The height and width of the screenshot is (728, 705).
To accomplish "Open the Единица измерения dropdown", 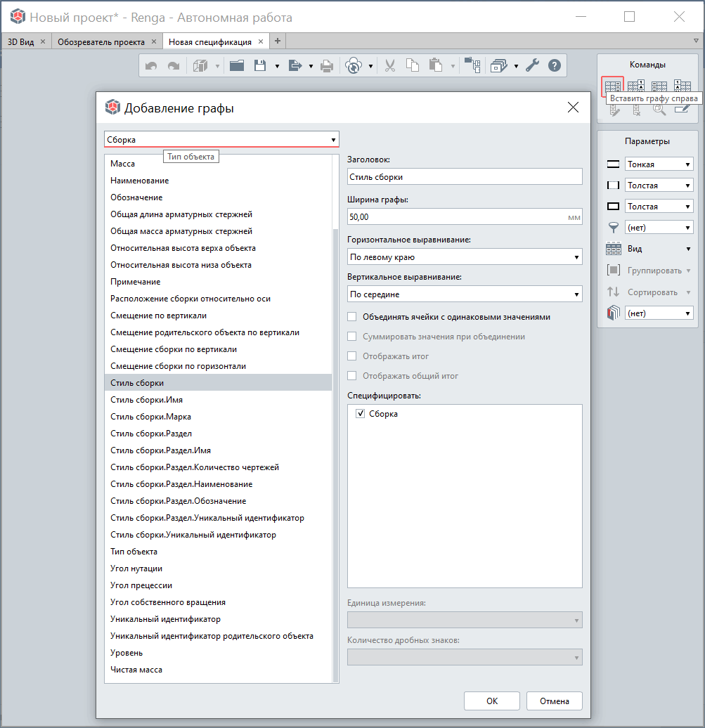I will coord(465,620).
